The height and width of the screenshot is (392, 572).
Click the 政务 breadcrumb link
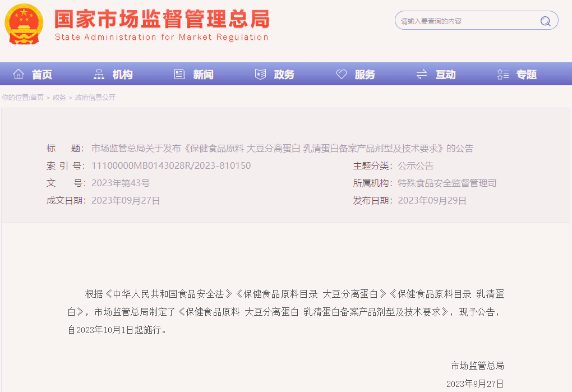click(59, 98)
